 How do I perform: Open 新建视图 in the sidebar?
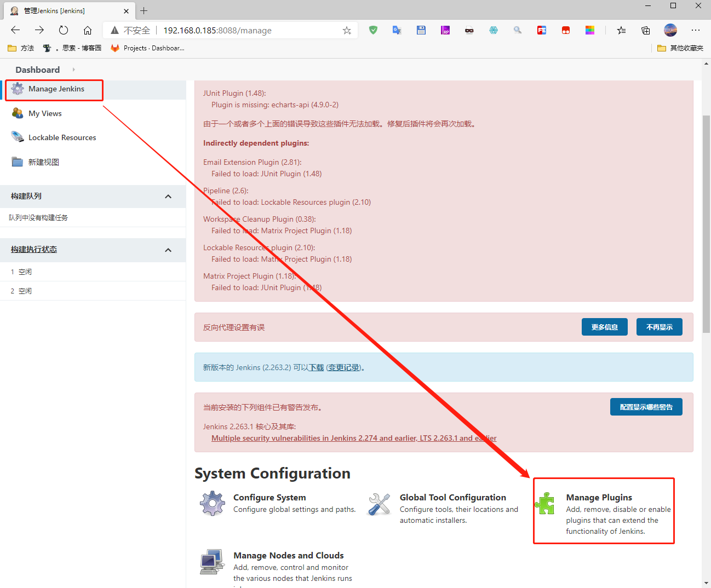click(44, 162)
